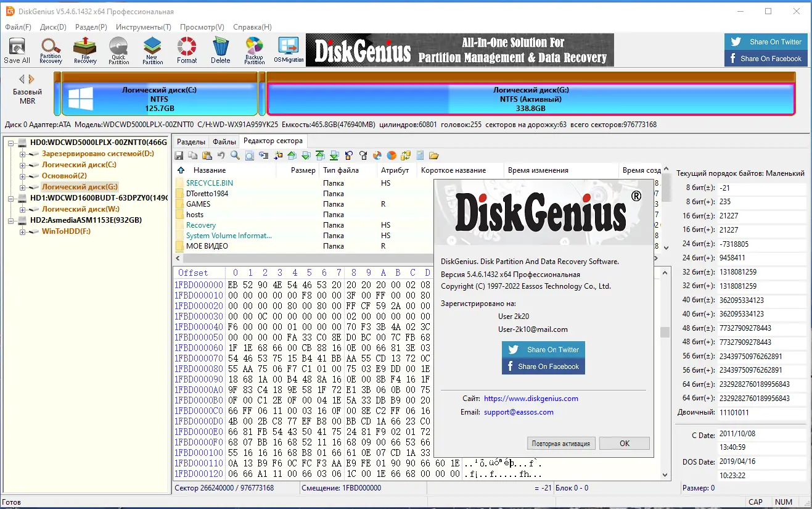Viewport: 812px width, 509px height.
Task: Click the Повторная активация button
Action: point(562,443)
